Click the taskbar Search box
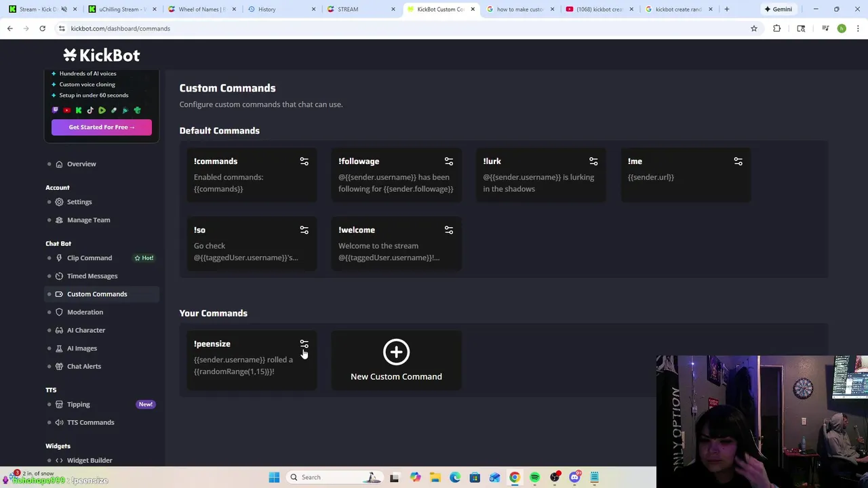The height and width of the screenshot is (488, 868). [334, 477]
